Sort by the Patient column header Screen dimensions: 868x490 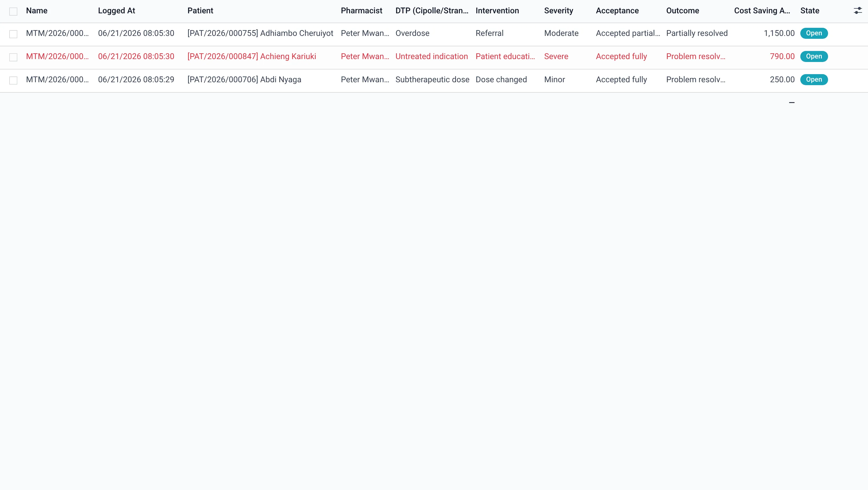200,11
